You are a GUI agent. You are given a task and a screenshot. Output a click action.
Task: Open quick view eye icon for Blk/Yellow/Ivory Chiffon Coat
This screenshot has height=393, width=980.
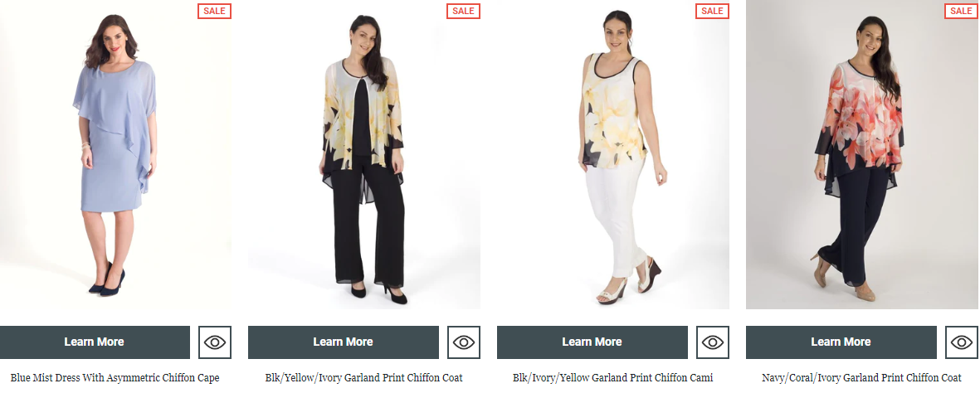464,342
